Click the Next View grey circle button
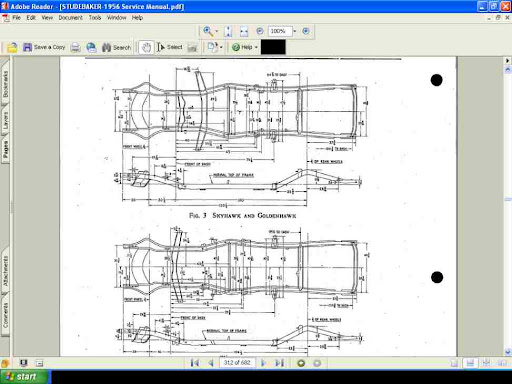The image size is (512, 384). click(317, 363)
